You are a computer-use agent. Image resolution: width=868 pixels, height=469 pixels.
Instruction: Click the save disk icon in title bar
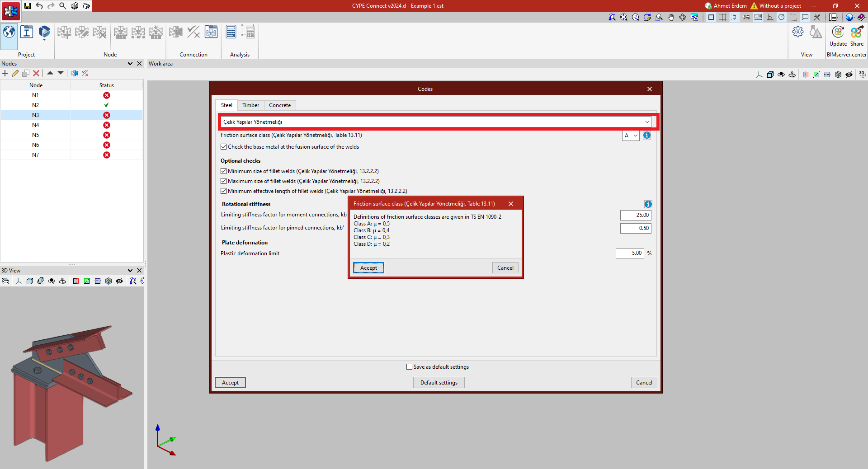point(28,6)
